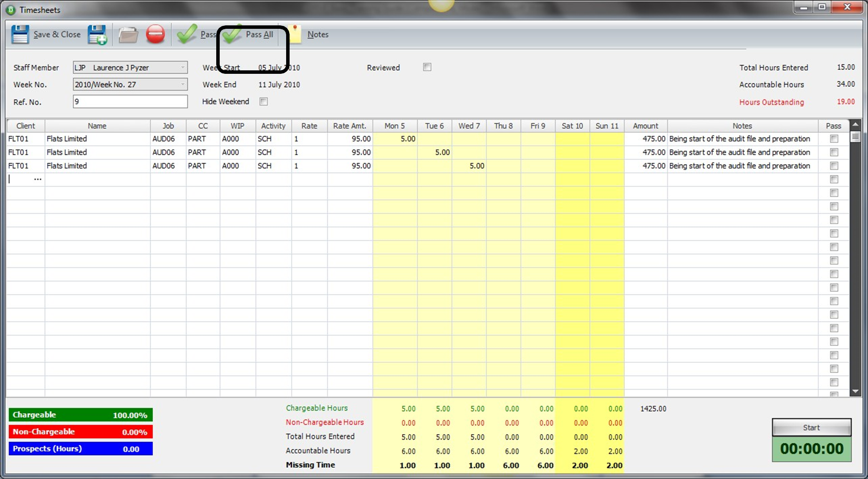
Task: Click the Start timer button
Action: [812, 427]
